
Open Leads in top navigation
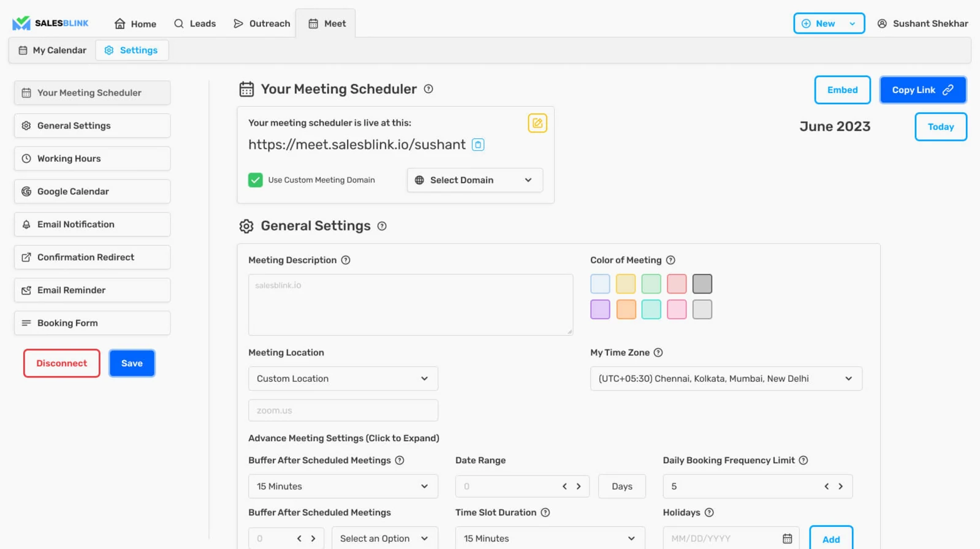195,24
